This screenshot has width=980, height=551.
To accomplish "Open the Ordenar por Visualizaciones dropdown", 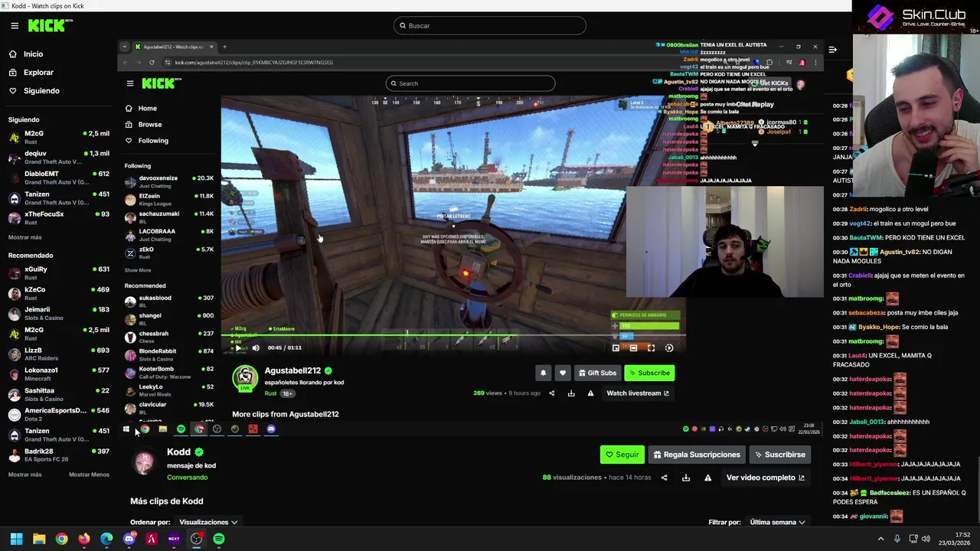I will (x=208, y=522).
